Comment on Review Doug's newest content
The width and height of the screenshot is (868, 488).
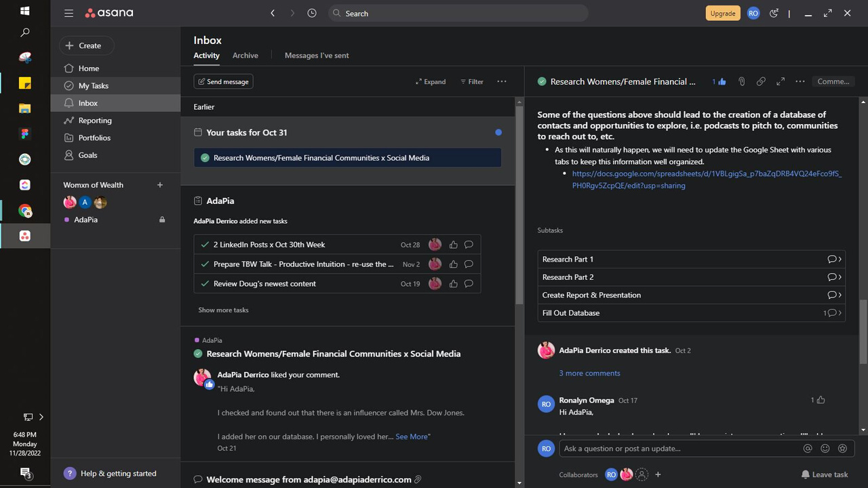(x=469, y=283)
